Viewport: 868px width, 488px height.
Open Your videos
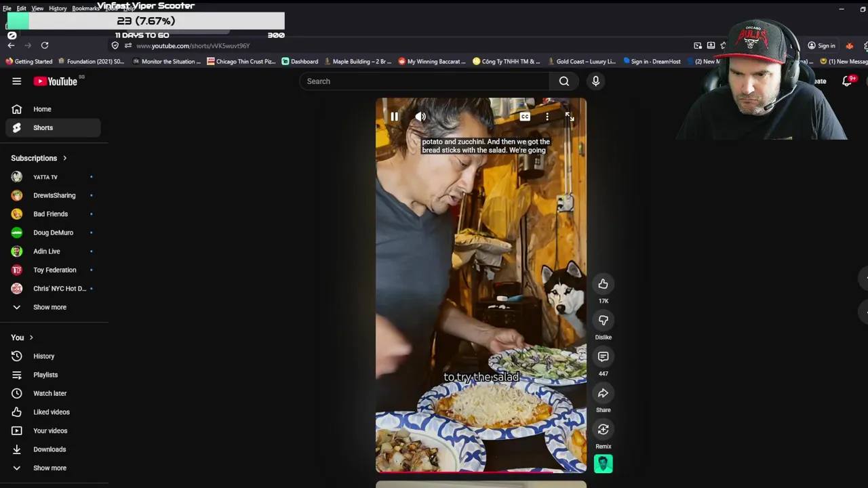[x=53, y=430]
